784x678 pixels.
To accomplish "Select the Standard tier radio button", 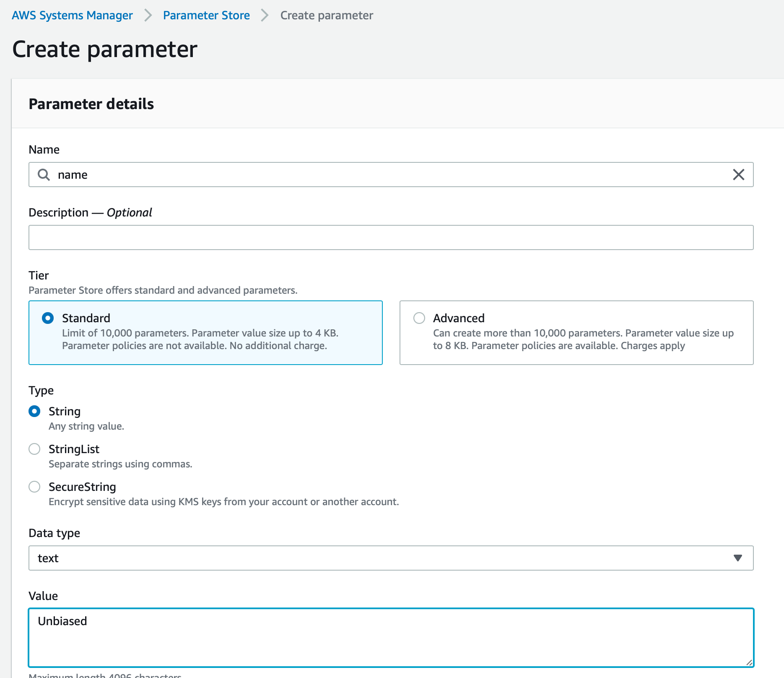I will click(48, 318).
